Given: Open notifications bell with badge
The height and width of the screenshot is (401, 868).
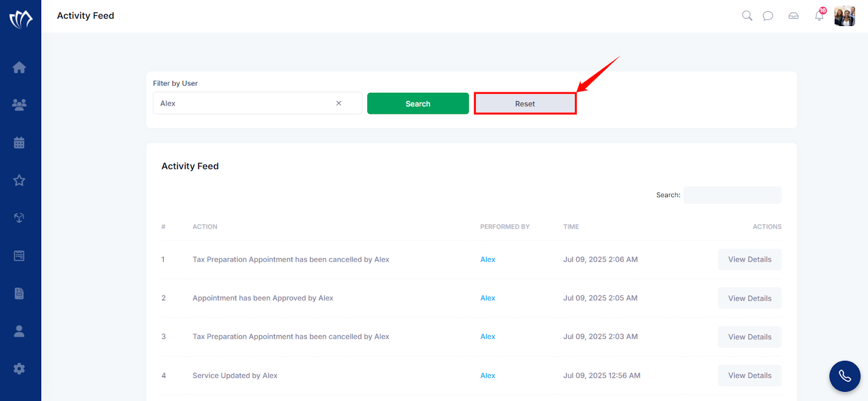Looking at the screenshot, I should point(820,15).
